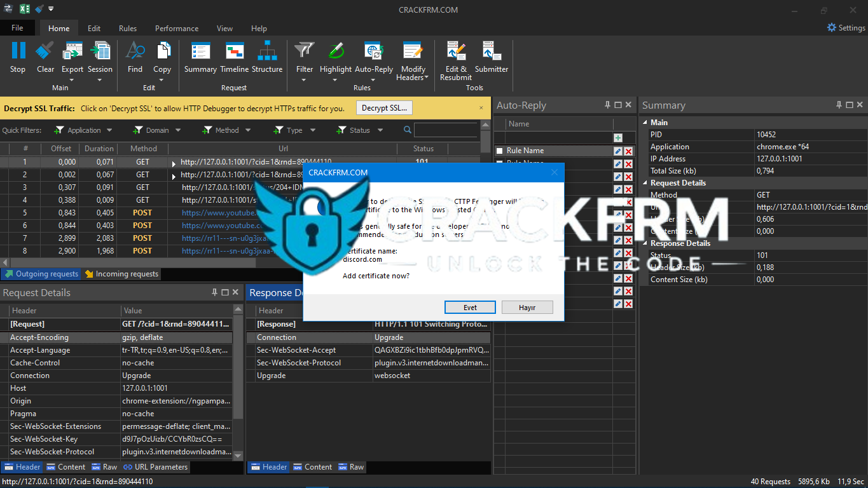This screenshot has height=488, width=868.
Task: Expand the Status quick filter dropdown
Action: [380, 130]
